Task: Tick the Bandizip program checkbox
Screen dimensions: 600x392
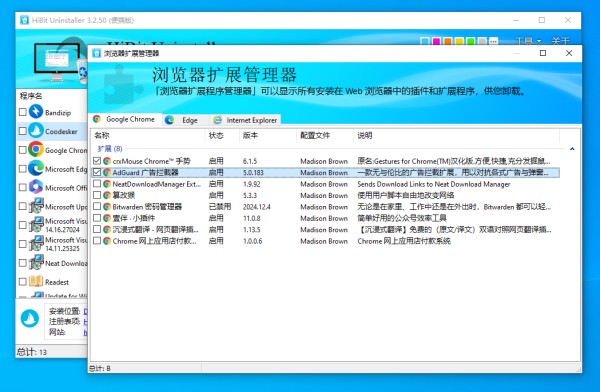Action: click(x=23, y=112)
